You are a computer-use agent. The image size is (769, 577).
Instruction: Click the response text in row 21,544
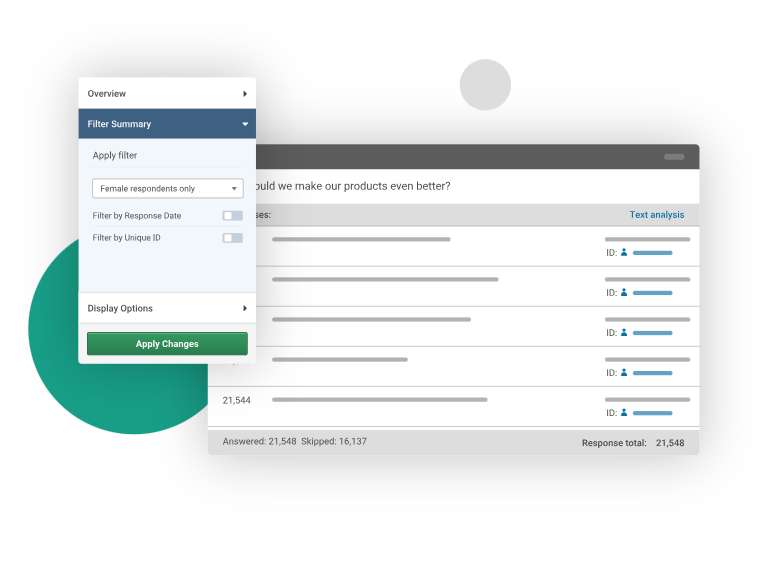click(x=379, y=400)
